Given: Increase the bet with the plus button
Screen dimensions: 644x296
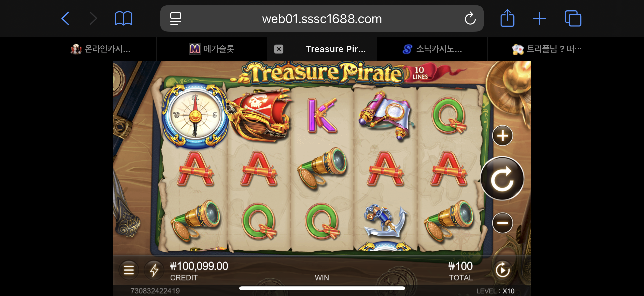Looking at the screenshot, I should pyautogui.click(x=503, y=136).
